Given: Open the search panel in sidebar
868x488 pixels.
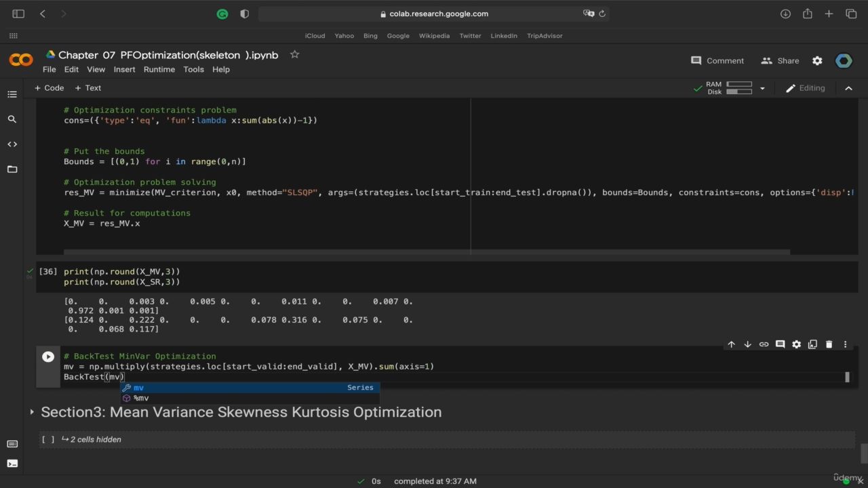Looking at the screenshot, I should [x=12, y=119].
